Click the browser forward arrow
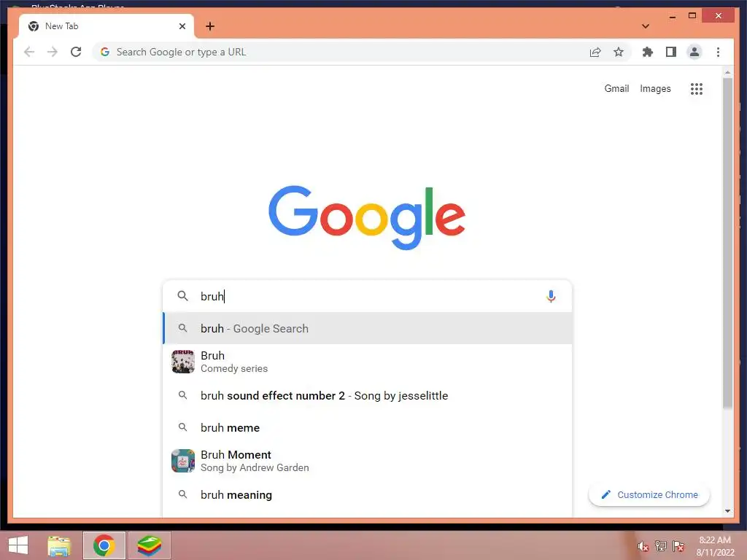Viewport: 747px width, 560px height. coord(53,52)
